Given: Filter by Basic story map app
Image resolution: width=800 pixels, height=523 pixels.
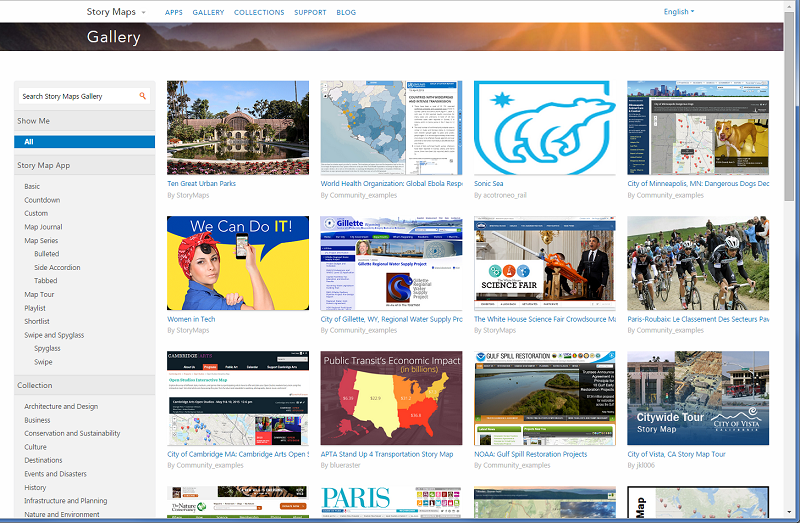Looking at the screenshot, I should [32, 186].
